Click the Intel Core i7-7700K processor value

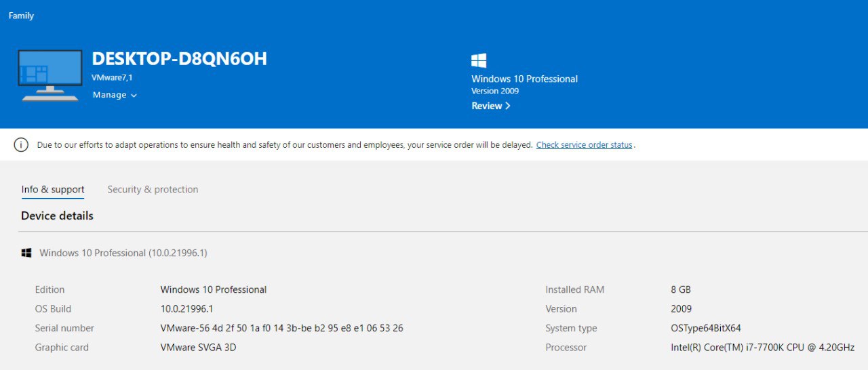point(763,348)
